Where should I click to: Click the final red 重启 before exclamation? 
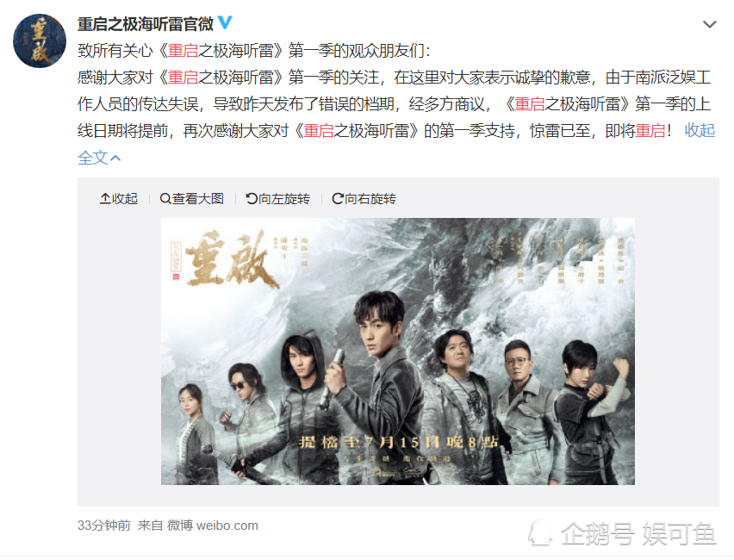click(x=650, y=130)
